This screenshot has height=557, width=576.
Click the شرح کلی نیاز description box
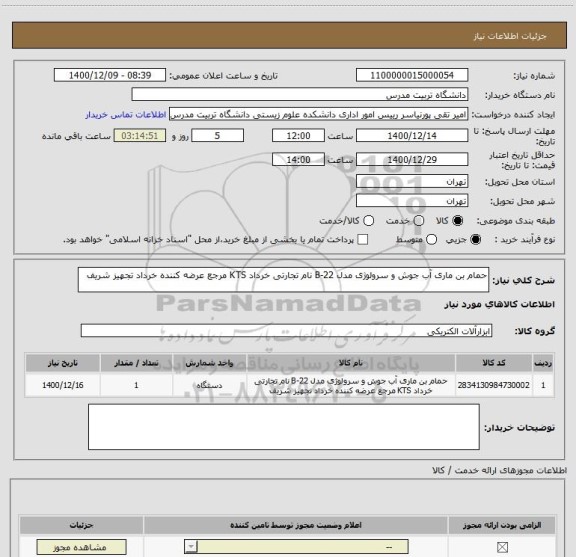coord(283,280)
